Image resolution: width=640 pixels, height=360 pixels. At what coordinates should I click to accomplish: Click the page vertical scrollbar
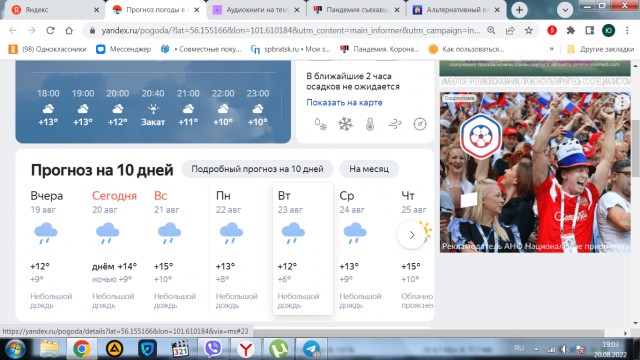click(636, 149)
